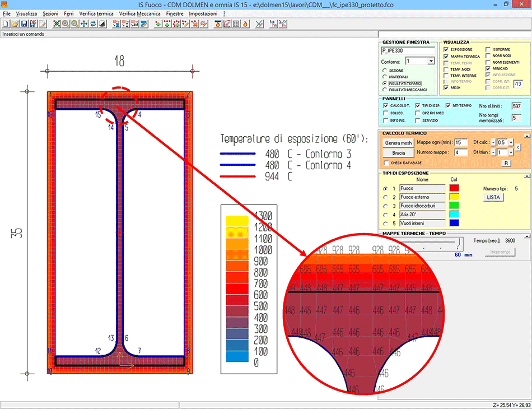Click the zoom-extents icon with crossed arrows
The width and height of the screenshot is (532, 409).
(x=57, y=24)
